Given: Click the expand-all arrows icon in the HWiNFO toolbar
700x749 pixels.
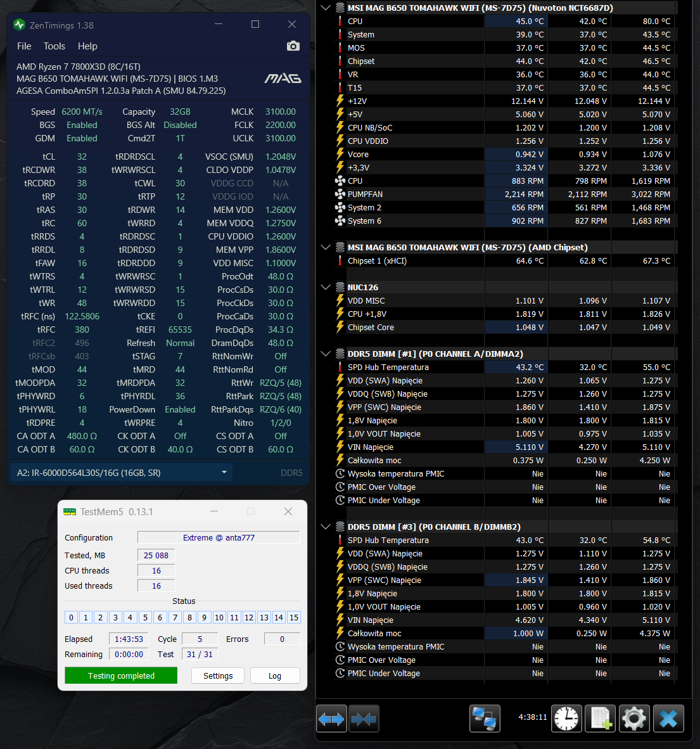Looking at the screenshot, I should [331, 719].
